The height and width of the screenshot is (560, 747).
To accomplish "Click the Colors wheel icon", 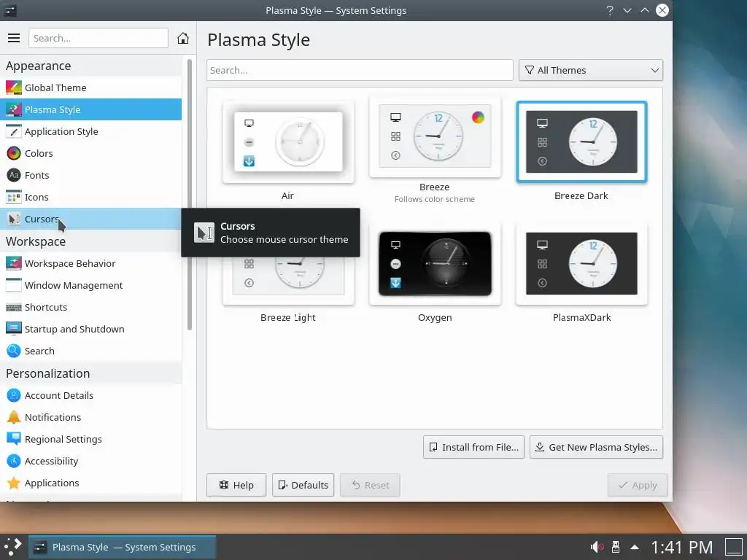I will [x=14, y=153].
